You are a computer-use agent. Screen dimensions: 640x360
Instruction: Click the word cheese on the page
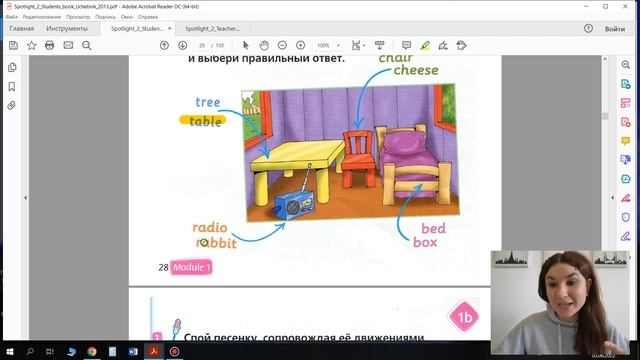tap(416, 70)
